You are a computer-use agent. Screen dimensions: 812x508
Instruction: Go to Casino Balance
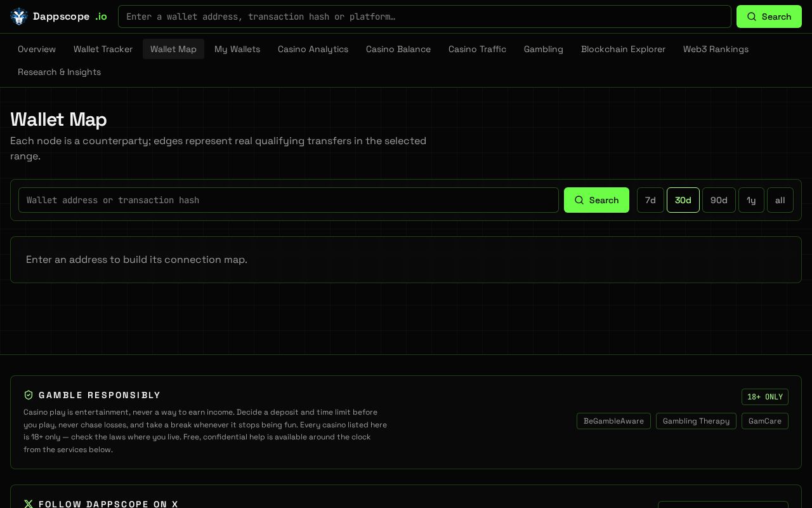398,49
